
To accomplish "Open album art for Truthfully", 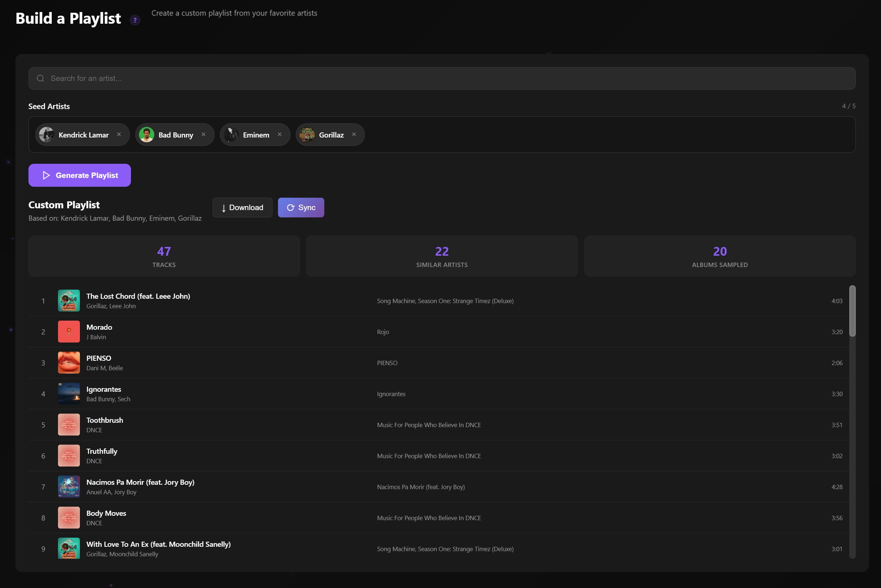I will 69,456.
